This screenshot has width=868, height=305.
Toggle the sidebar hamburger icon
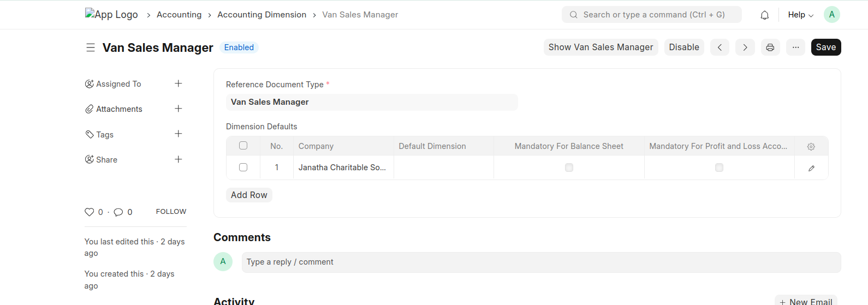tap(91, 48)
